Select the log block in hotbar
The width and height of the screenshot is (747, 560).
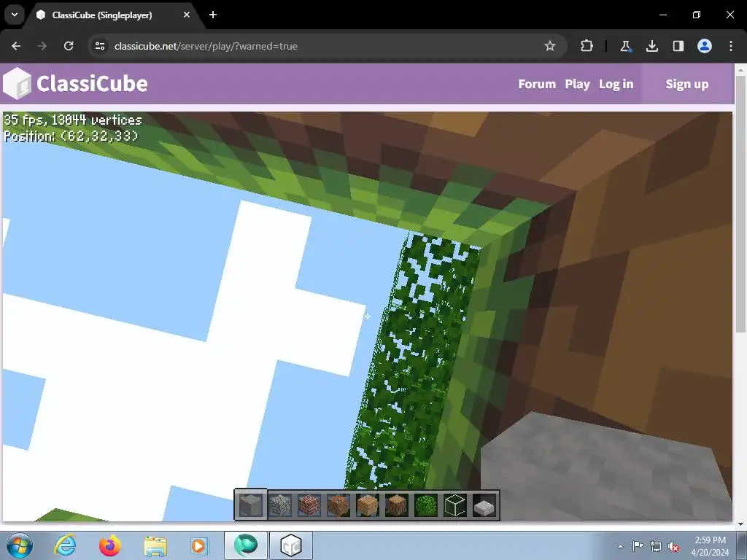coord(396,505)
